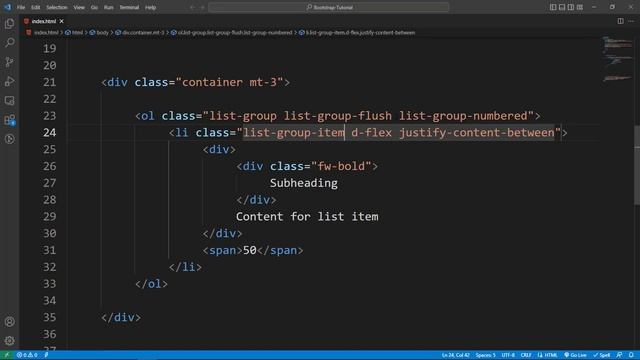Click the word Subheading on line 27

coord(304,183)
